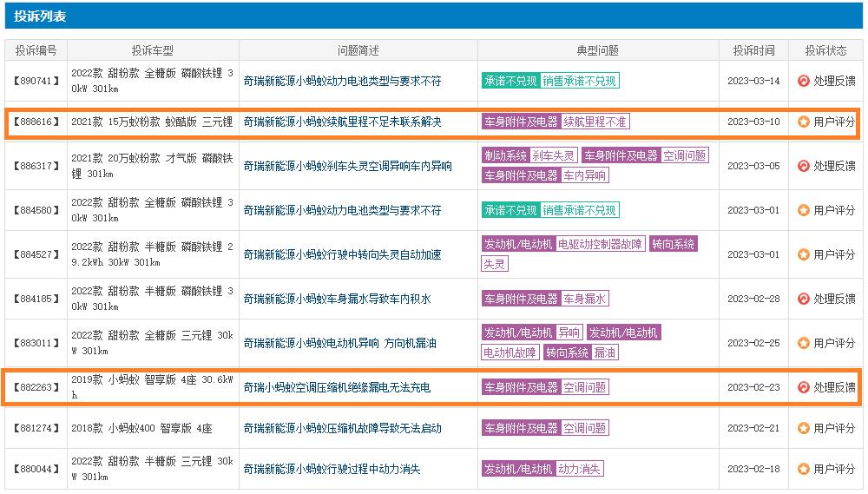Click the 漏油 tag next to 转向系统
This screenshot has height=494, width=868.
604,352
